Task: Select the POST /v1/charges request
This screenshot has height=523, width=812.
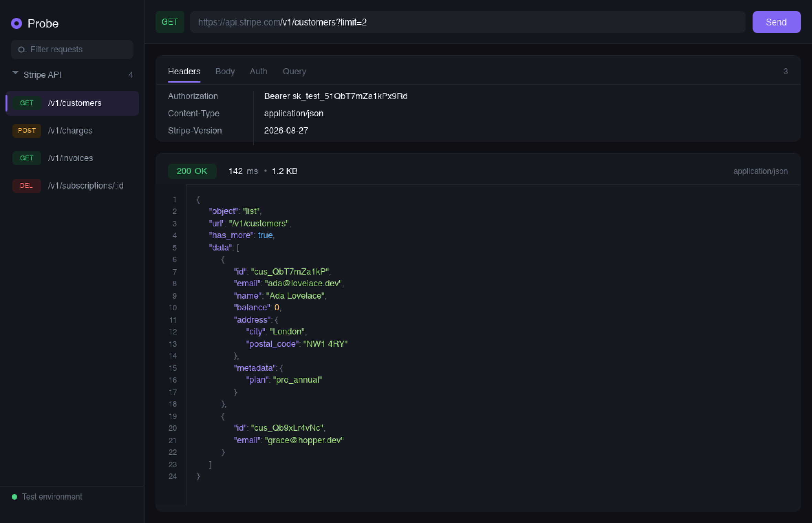Action: [x=72, y=131]
